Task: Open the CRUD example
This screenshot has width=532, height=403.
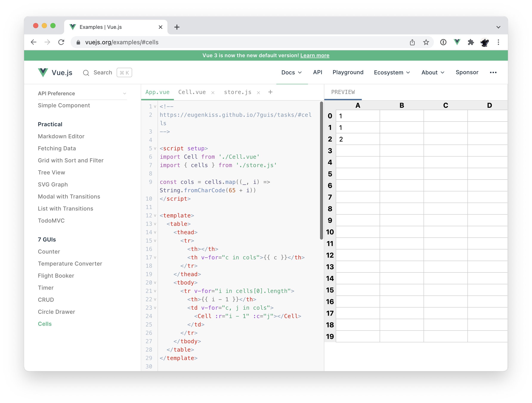Action: [x=46, y=300]
